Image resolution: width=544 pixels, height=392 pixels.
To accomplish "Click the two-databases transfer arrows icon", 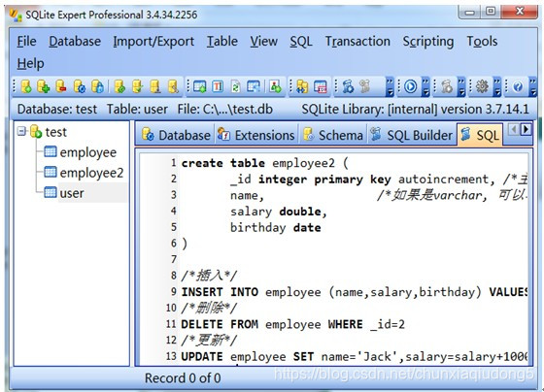I will [302, 86].
